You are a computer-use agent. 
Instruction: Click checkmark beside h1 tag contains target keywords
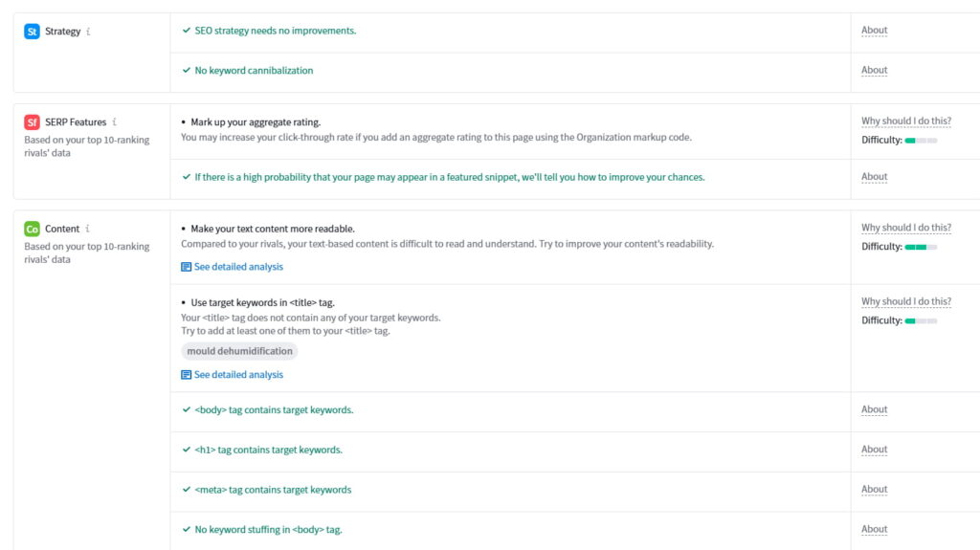pos(187,450)
